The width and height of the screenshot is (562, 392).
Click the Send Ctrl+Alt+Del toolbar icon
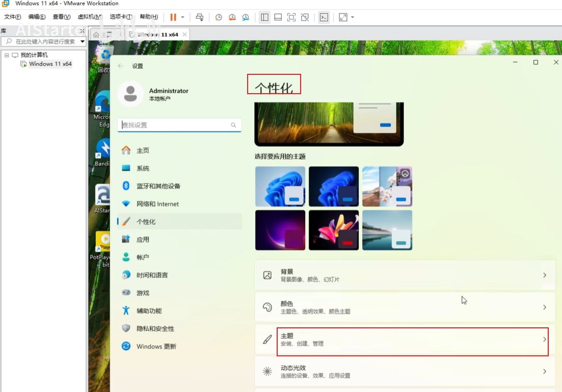(200, 17)
